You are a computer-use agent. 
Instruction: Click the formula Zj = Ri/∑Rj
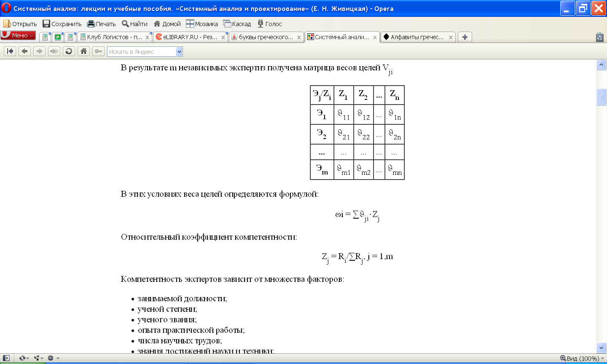click(x=357, y=257)
